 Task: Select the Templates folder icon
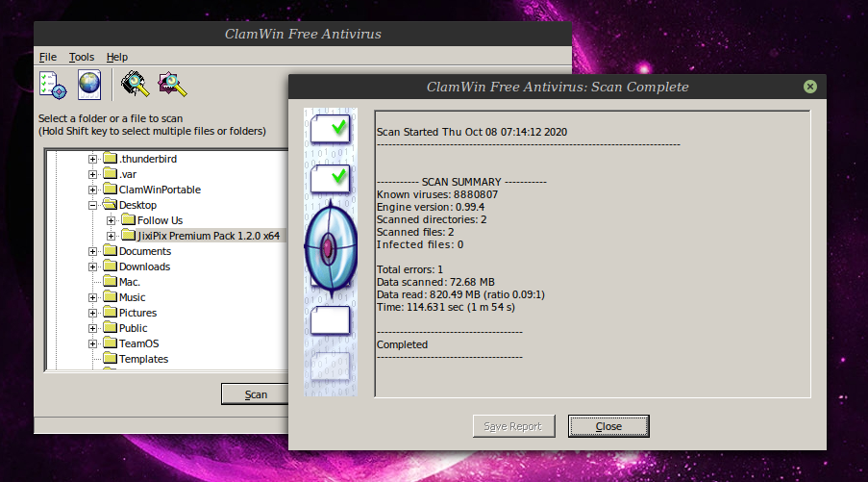(x=111, y=359)
